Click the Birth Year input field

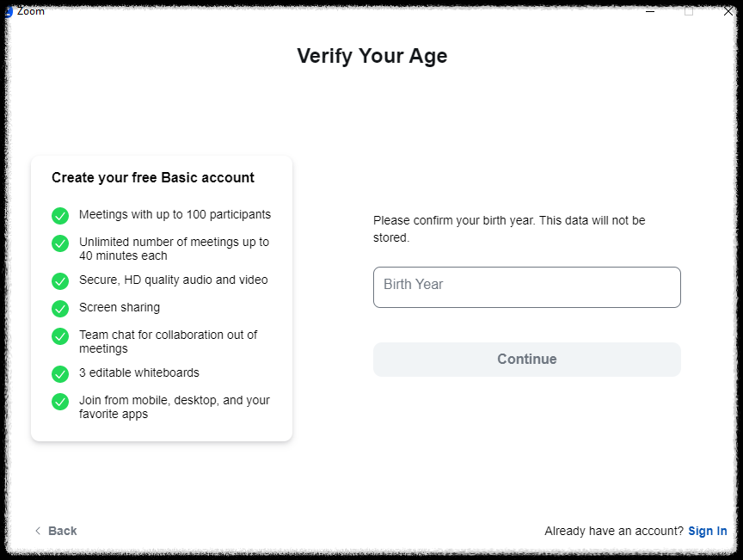pos(526,286)
